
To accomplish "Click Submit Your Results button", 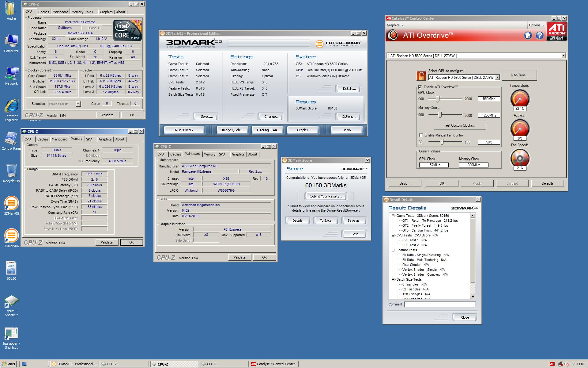I will pos(326,196).
